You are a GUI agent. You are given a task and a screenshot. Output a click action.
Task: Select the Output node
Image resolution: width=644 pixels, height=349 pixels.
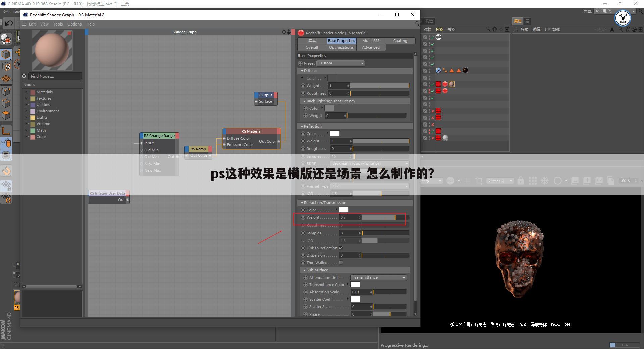266,95
